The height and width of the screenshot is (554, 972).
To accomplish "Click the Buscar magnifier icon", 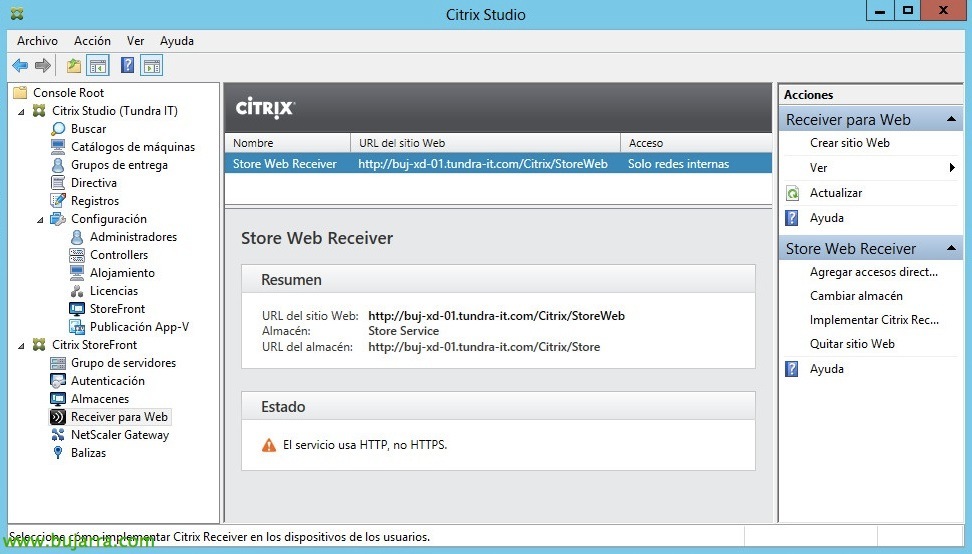I will point(58,129).
